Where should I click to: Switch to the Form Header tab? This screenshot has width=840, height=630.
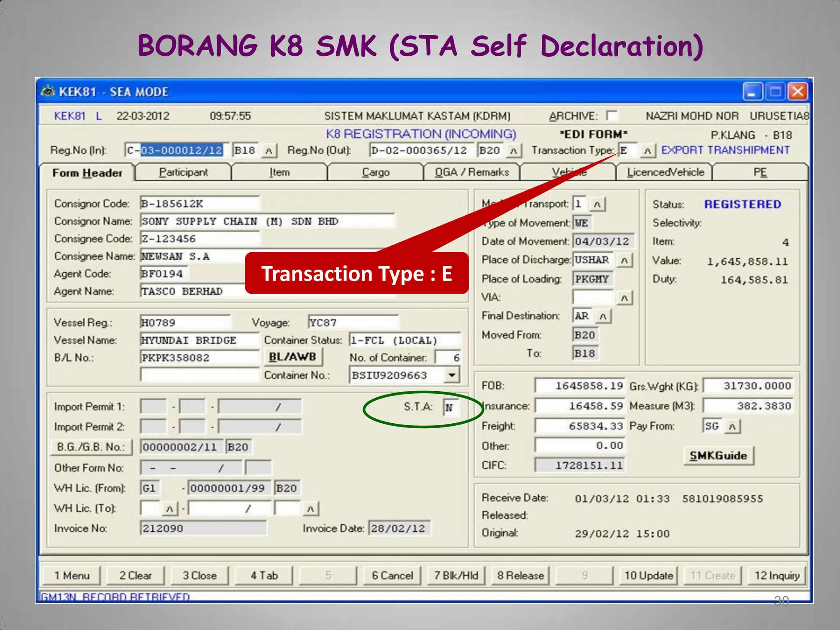click(x=87, y=173)
